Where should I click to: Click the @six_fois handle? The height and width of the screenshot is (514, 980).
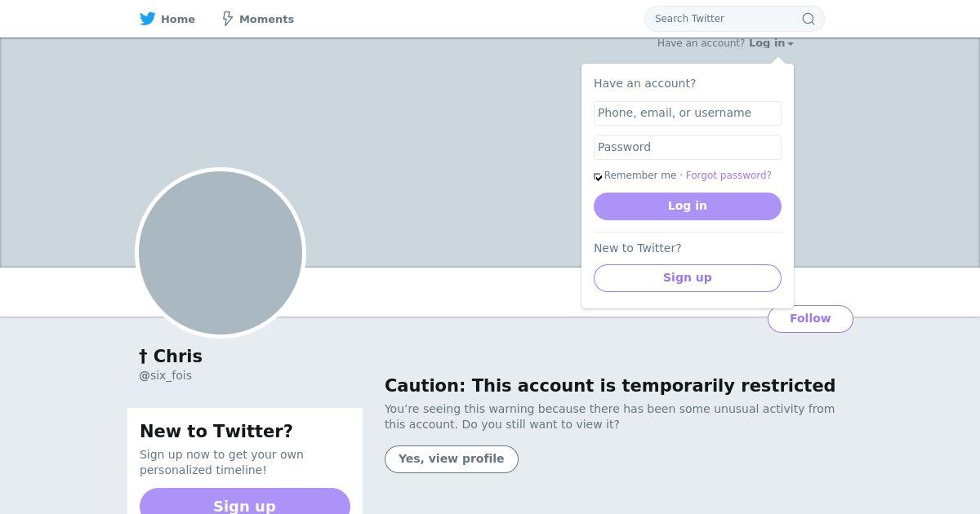pos(166,375)
